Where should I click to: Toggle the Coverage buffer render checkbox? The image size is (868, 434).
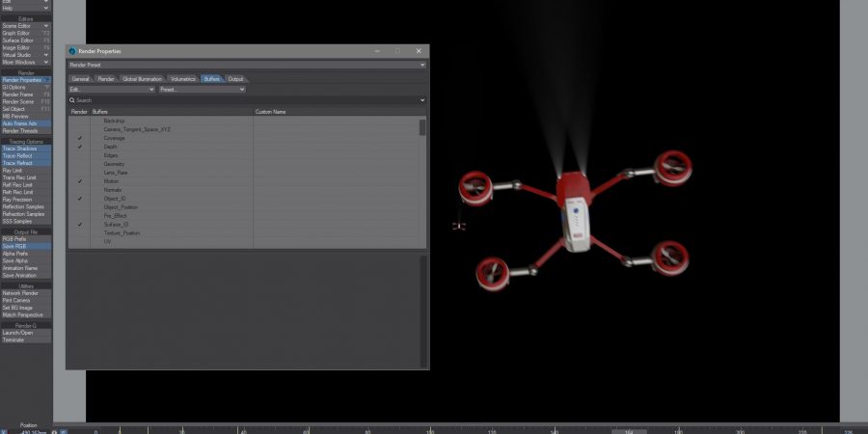[80, 138]
